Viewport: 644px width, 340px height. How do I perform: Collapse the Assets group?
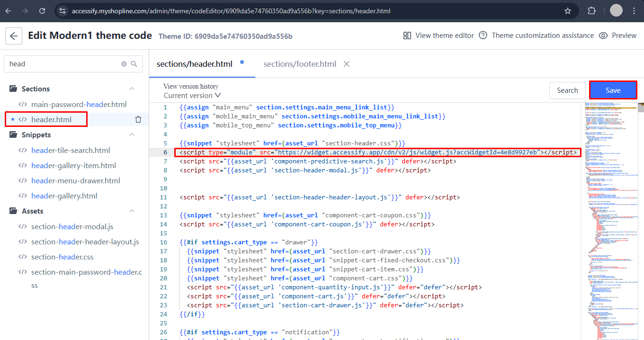point(132,210)
